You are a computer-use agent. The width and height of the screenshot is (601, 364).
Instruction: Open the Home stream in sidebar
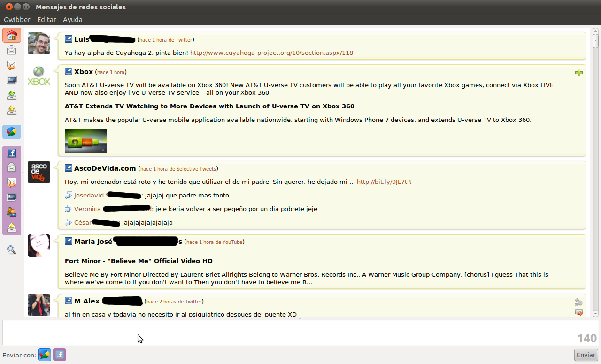(x=12, y=35)
